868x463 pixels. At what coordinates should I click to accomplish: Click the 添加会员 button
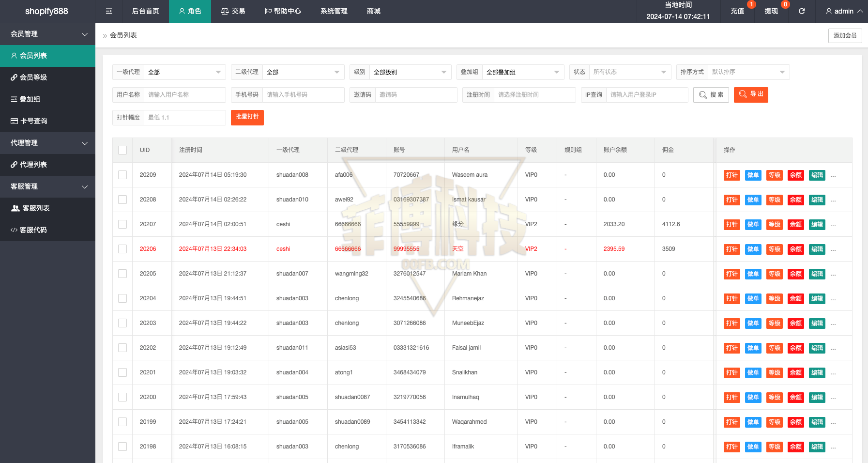tap(845, 35)
